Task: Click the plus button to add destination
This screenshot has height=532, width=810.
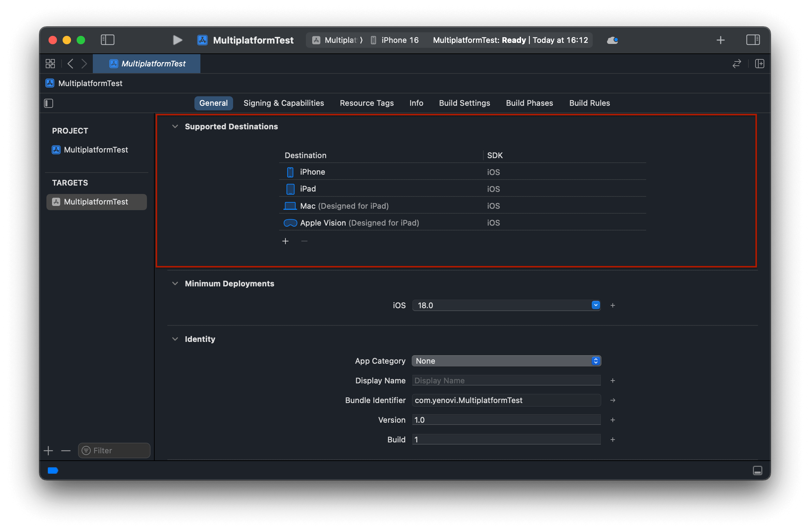Action: 285,241
